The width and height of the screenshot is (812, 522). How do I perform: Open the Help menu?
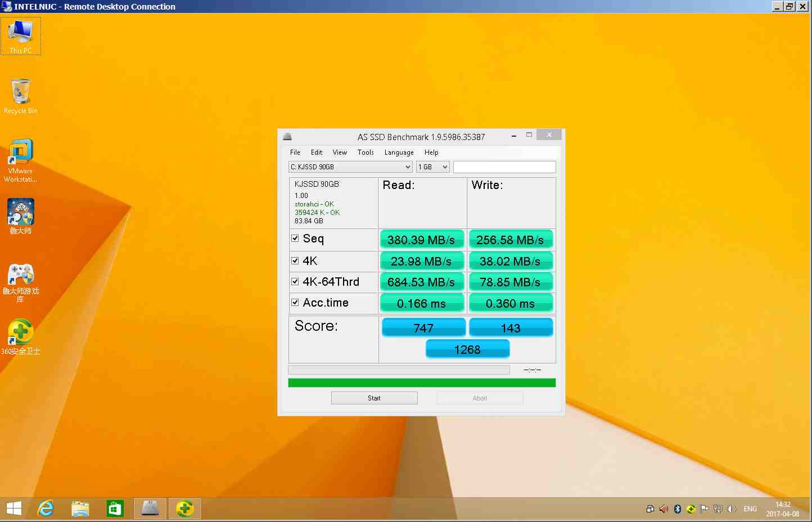tap(431, 152)
